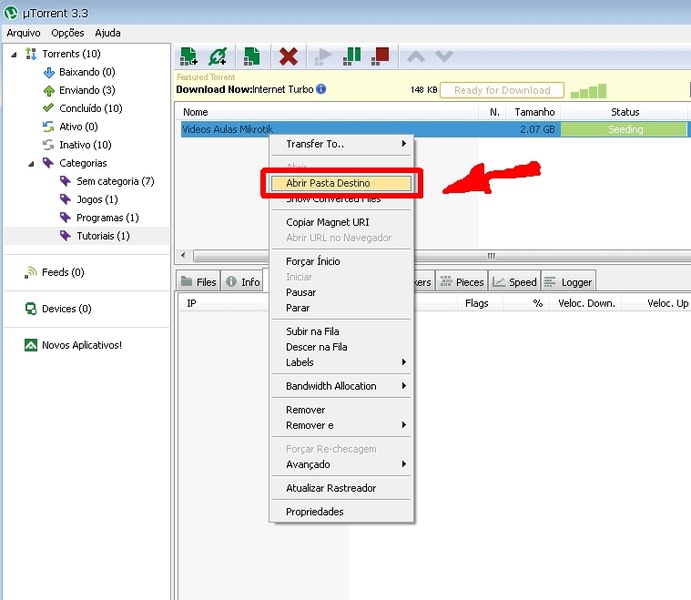Click the Feeds RSS icon

point(31,272)
